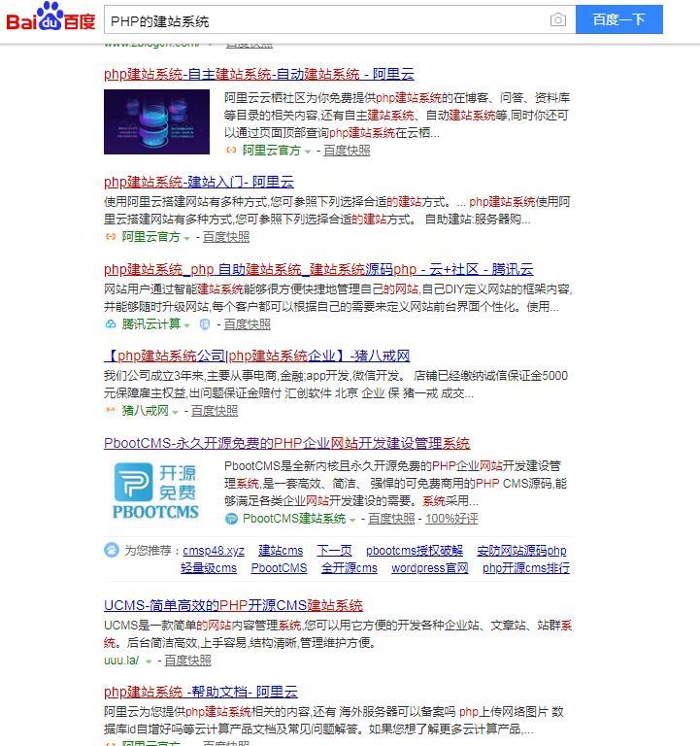This screenshot has height=746, width=700.
Task: Open 百度快照 of the 猪八戒网 result
Action: tap(214, 411)
